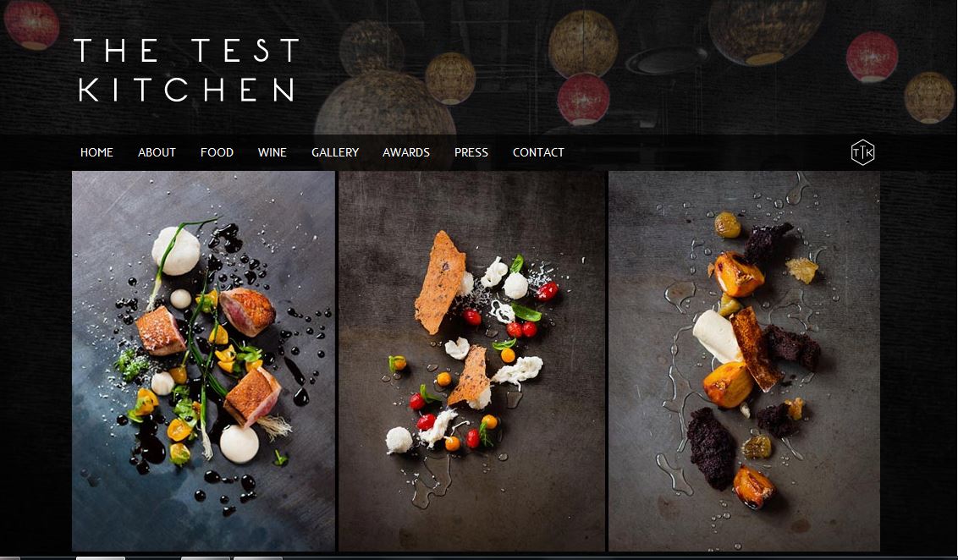958x560 pixels.
Task: Click the huge grey lantern above GALLERY
Action: 385,104
